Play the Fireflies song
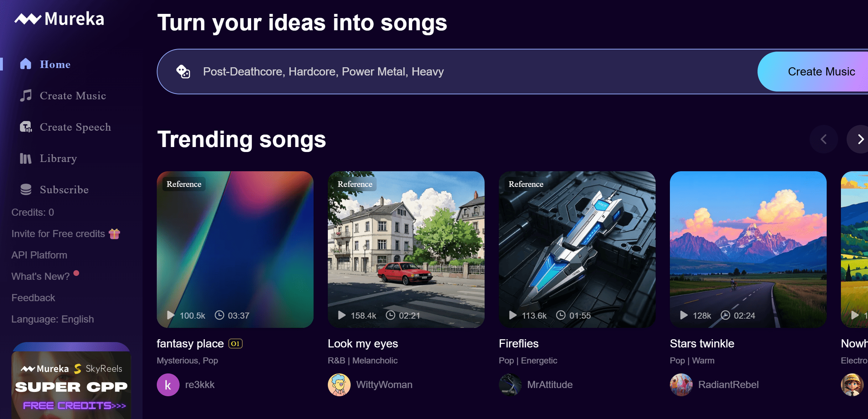 [x=513, y=315]
